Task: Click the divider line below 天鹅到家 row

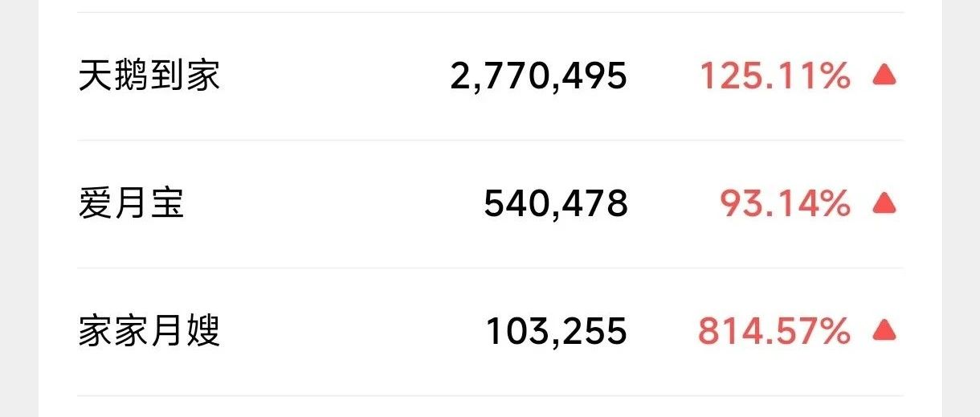Action: click(x=490, y=140)
